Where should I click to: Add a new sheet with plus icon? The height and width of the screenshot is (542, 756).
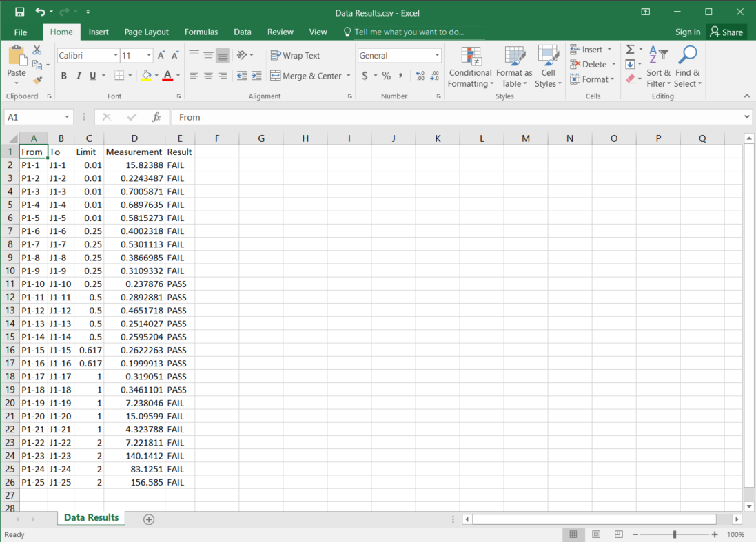click(x=149, y=519)
